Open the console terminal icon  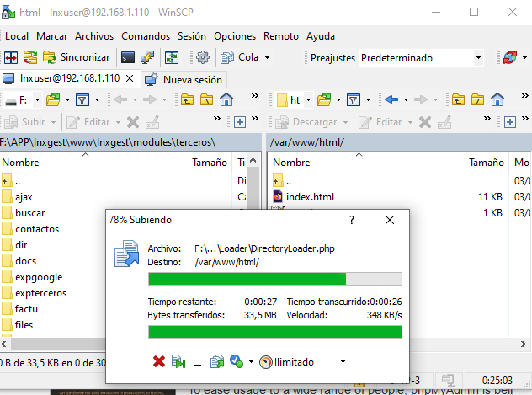[x=128, y=57]
